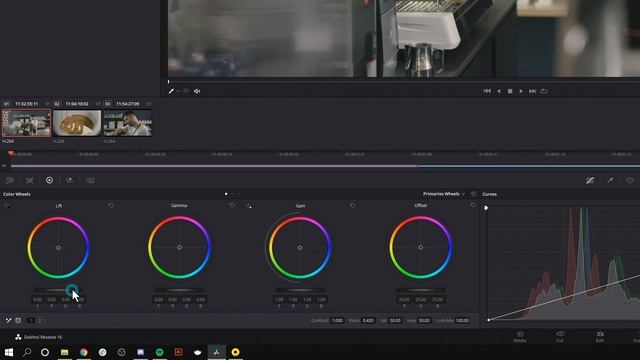This screenshot has height=360, width=640.
Task: Click the red playhead on mini timeline
Action: [11, 153]
